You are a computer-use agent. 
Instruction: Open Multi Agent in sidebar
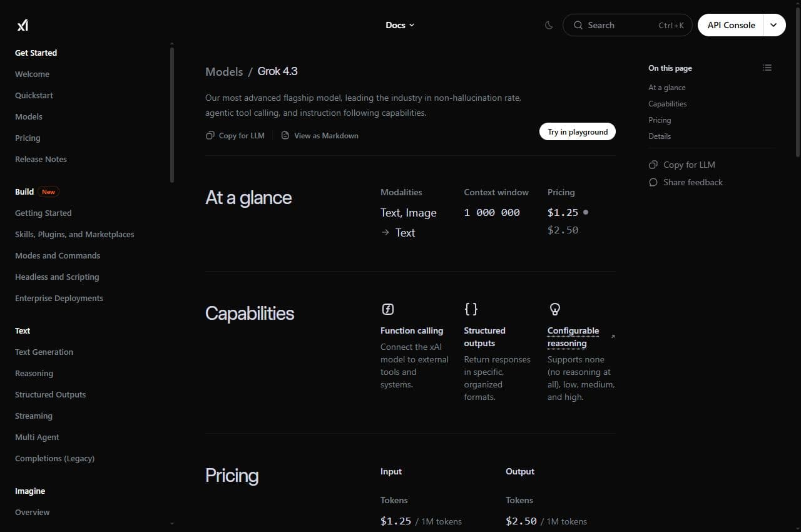37,437
